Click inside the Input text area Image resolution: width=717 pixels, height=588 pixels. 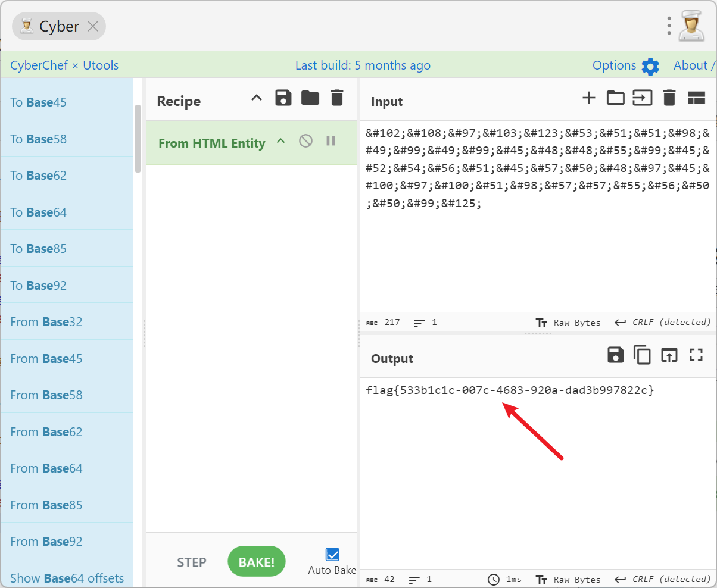coord(538,217)
